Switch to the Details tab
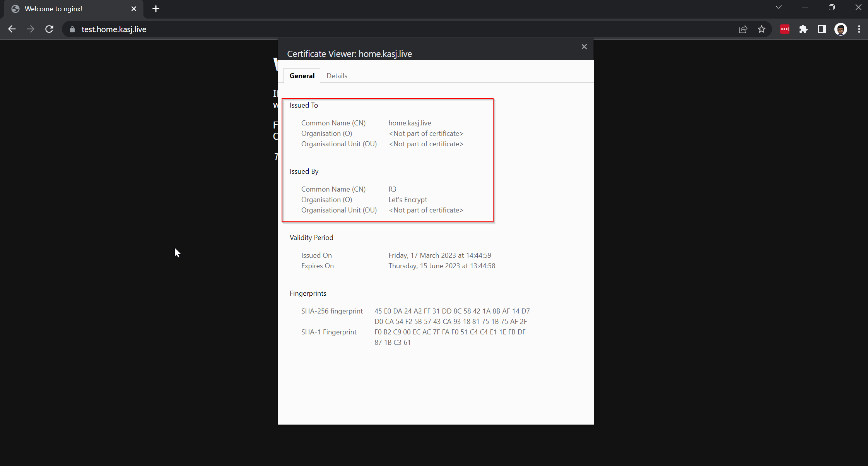The height and width of the screenshot is (466, 868). [337, 76]
